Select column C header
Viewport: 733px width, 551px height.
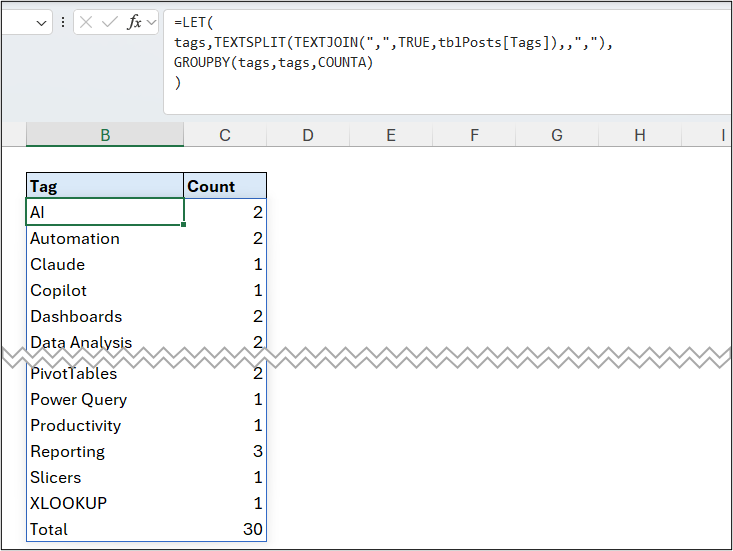(225, 135)
